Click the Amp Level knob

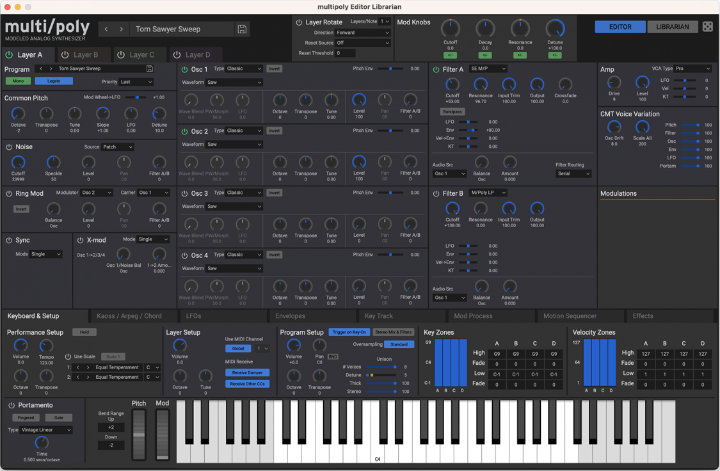642,83
